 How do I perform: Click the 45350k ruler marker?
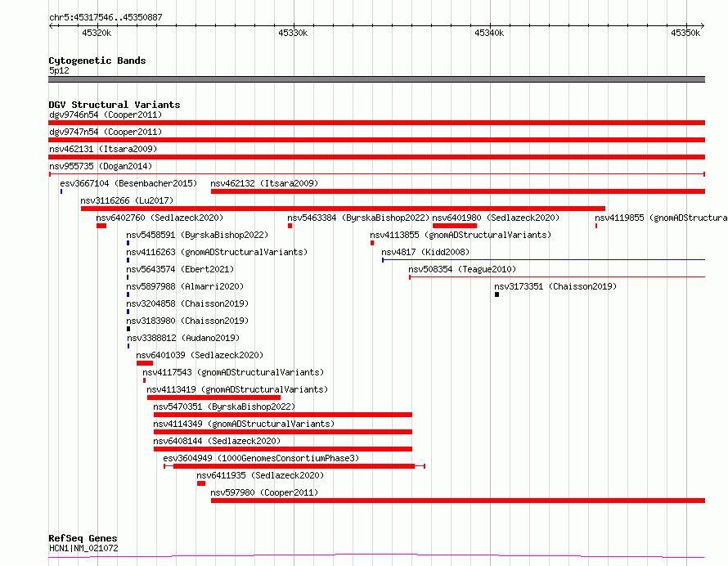685,33
